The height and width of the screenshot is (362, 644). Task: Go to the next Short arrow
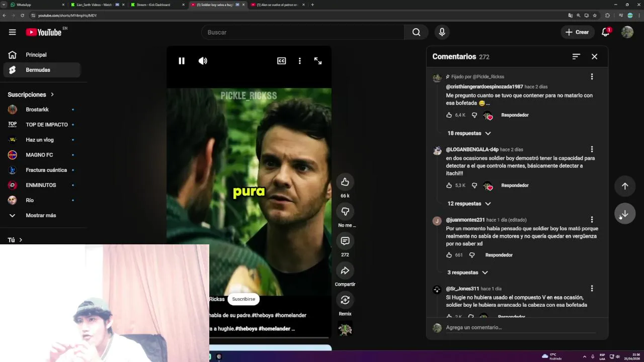625,214
